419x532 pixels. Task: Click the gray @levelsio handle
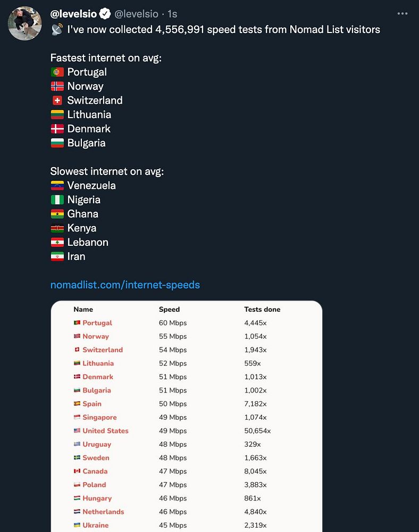pos(136,14)
